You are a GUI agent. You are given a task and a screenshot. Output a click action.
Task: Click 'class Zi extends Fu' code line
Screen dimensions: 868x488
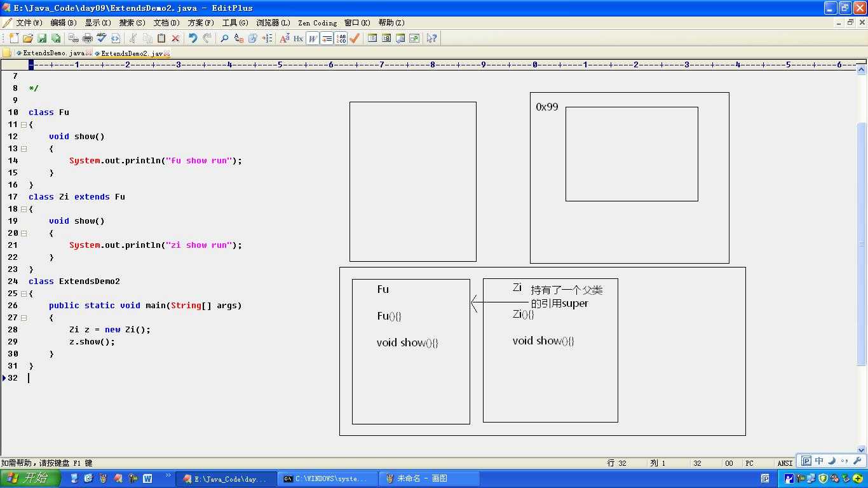[77, 197]
